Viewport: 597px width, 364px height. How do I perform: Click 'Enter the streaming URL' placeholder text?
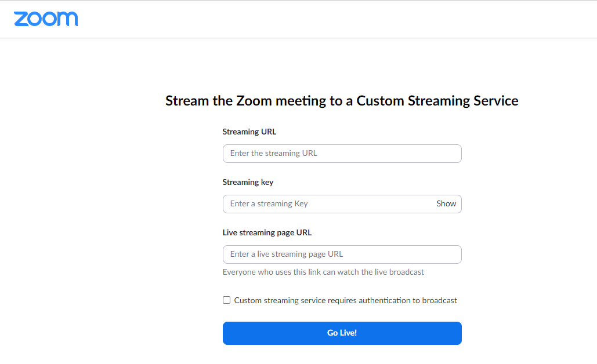pyautogui.click(x=273, y=154)
